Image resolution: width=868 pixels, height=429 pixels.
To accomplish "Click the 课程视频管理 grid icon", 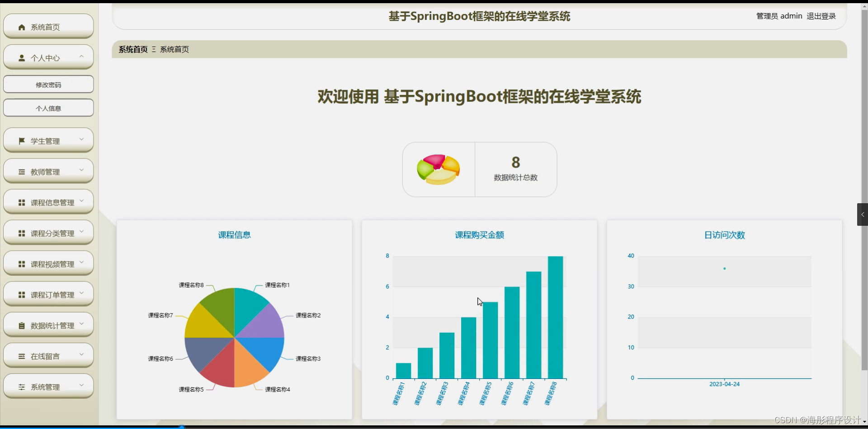I will (21, 264).
